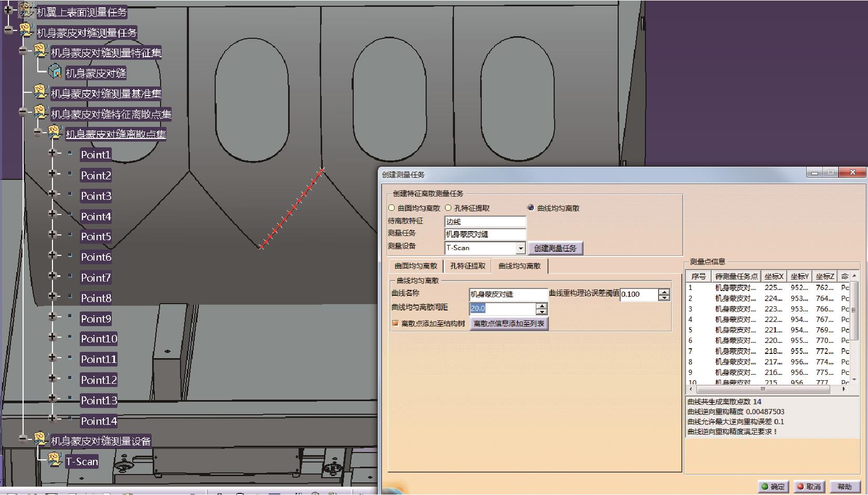Switch to the 孔特征提取 tab
The image size is (868, 495).
(468, 266)
